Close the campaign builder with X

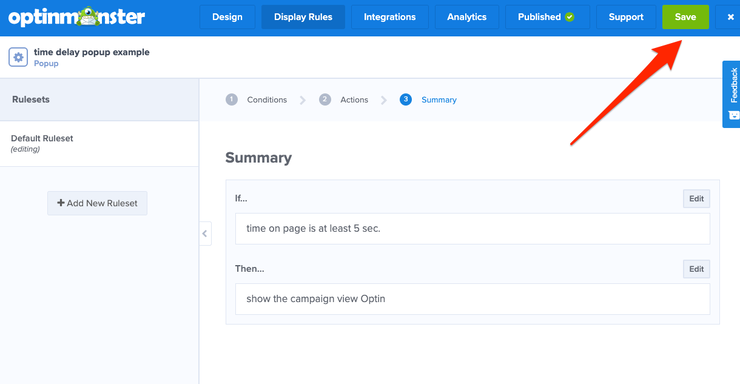pyautogui.click(x=730, y=17)
